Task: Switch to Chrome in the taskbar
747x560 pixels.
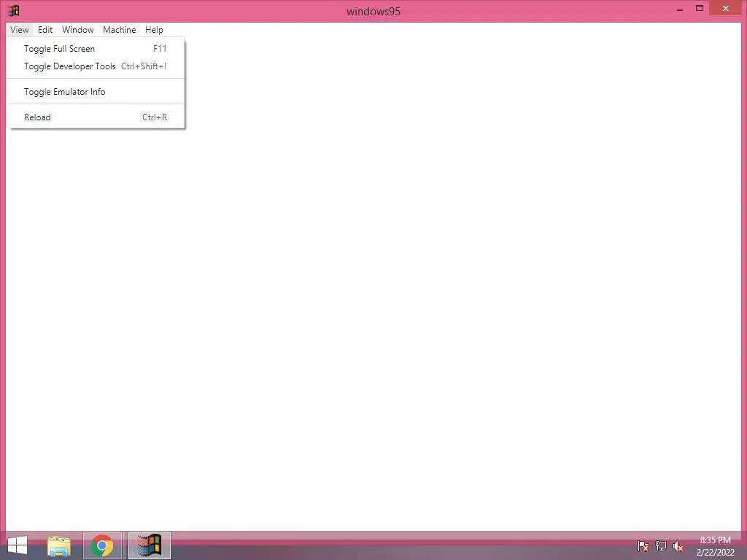Action: click(x=102, y=545)
